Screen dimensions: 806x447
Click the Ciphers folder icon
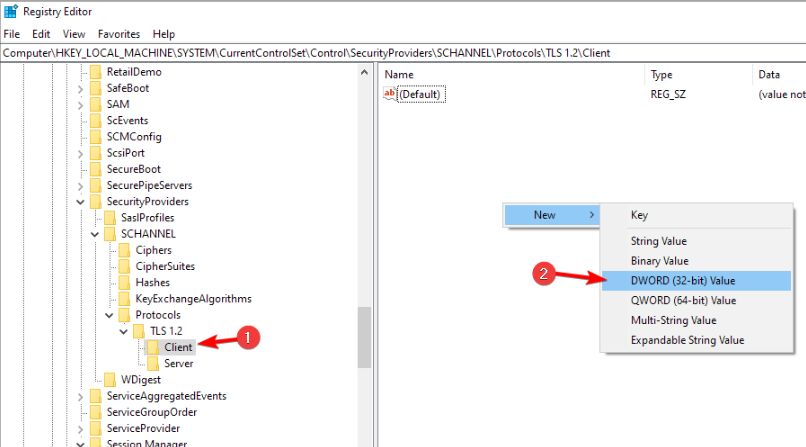tap(124, 250)
